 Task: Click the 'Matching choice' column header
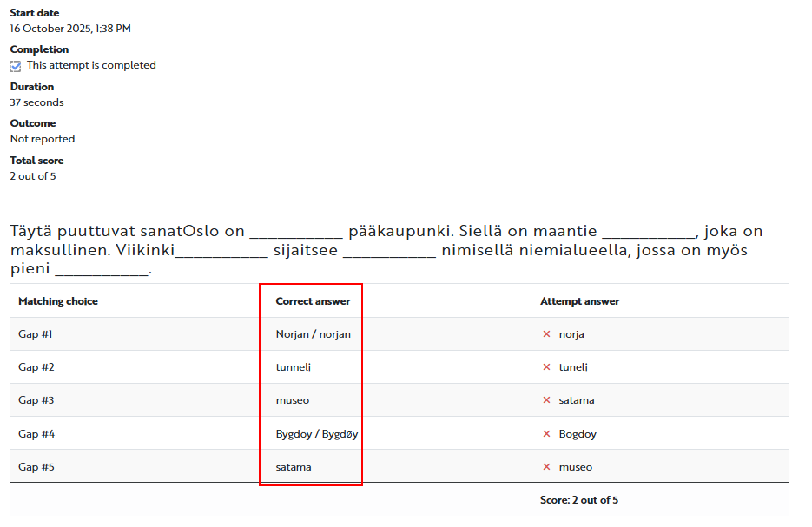(58, 301)
